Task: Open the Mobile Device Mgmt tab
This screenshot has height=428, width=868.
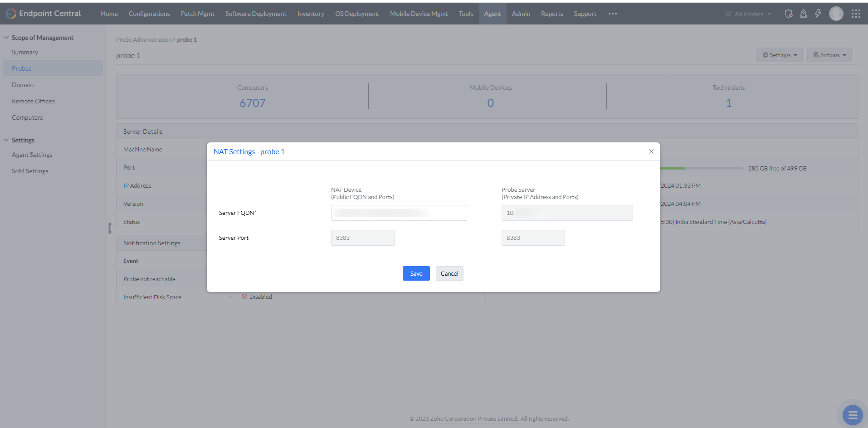Action: tap(419, 14)
